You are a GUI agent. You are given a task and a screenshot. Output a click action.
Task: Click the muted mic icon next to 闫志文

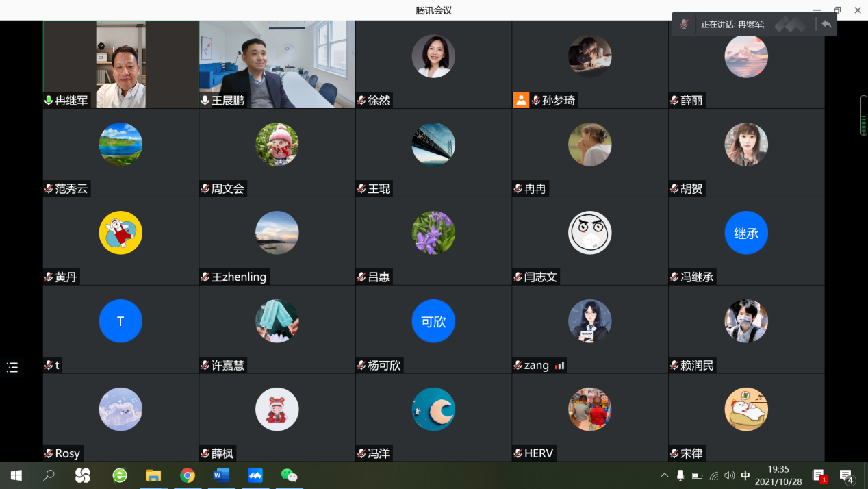[518, 277]
